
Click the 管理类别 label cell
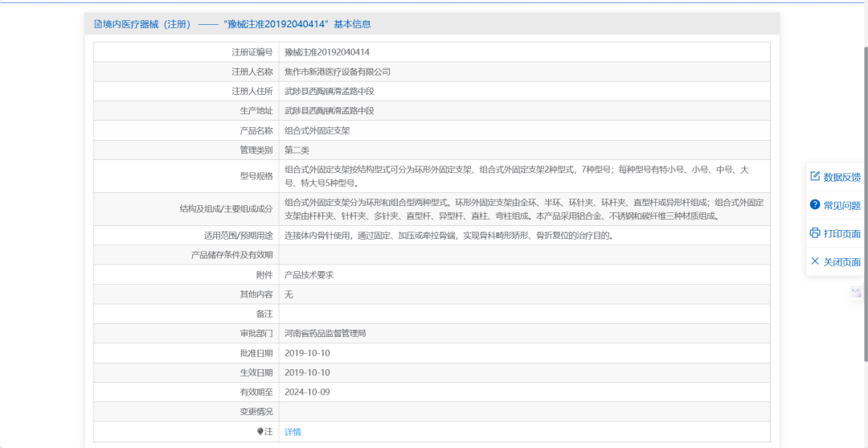pos(186,150)
